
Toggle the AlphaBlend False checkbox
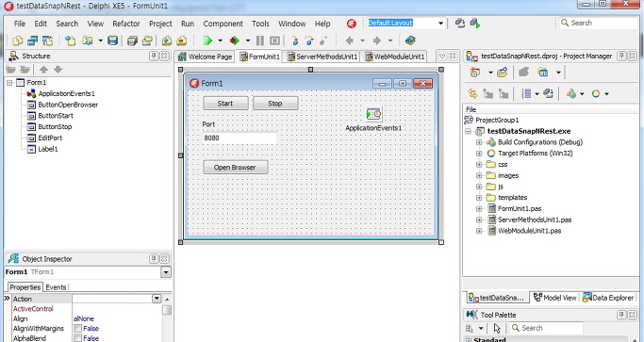(77, 338)
